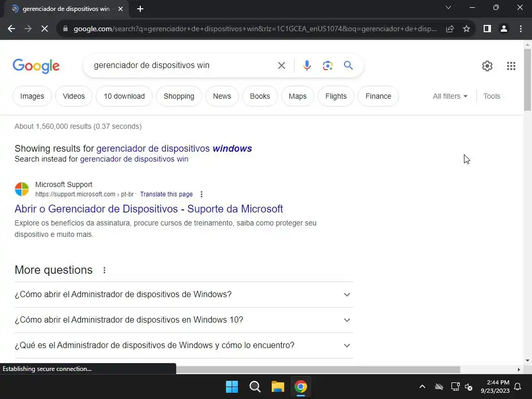
Task: Open Google quick settings gear
Action: pos(487,66)
